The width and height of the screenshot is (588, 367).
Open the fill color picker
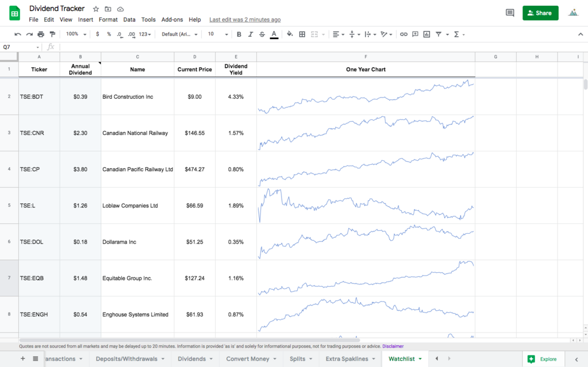(290, 34)
